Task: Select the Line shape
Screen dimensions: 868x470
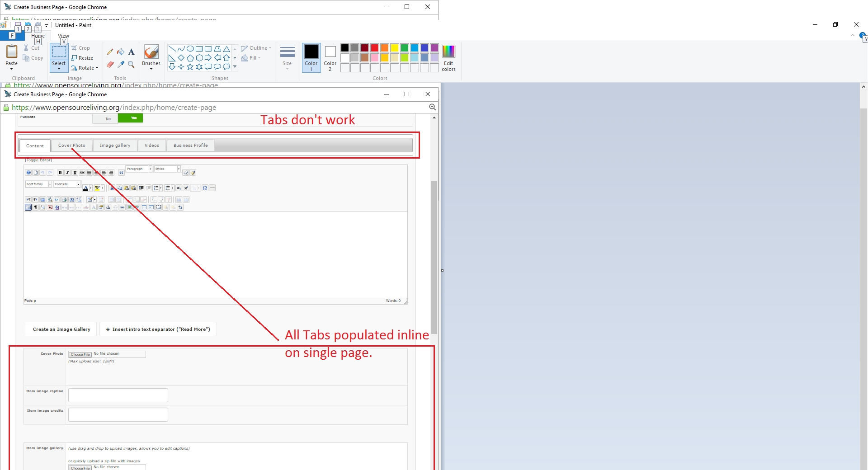Action: click(172, 49)
